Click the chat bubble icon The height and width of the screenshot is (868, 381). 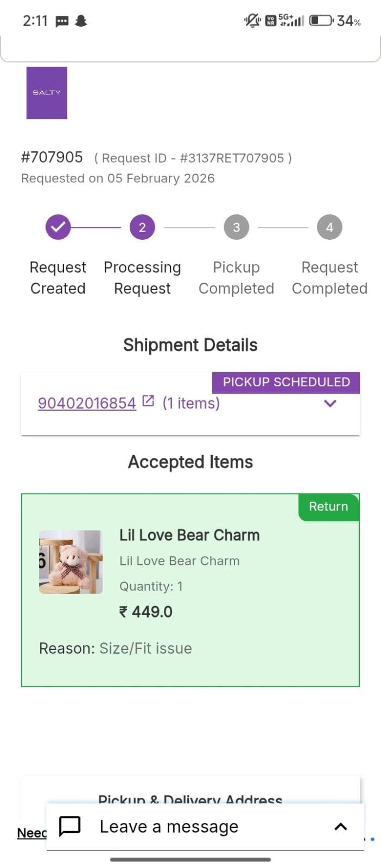(69, 826)
